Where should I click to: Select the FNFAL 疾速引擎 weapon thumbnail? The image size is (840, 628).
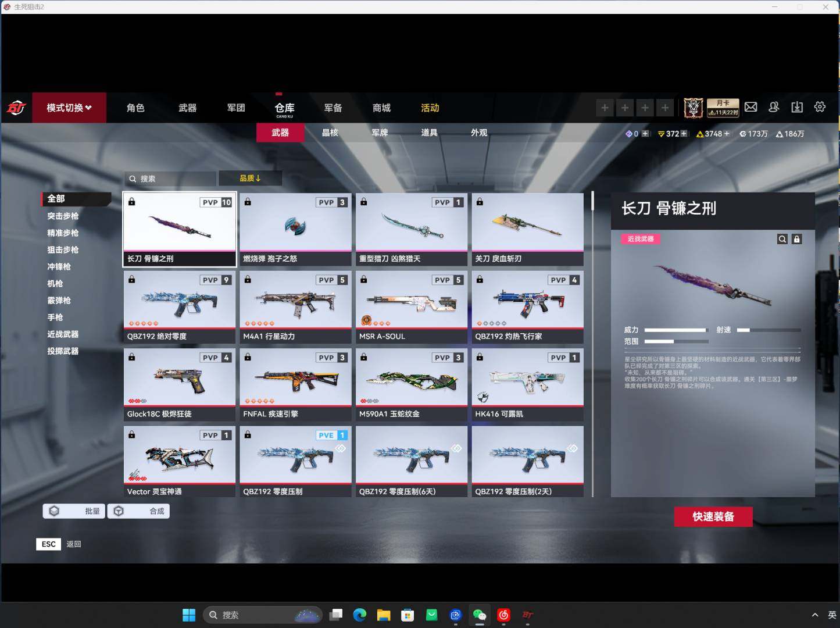coord(295,384)
